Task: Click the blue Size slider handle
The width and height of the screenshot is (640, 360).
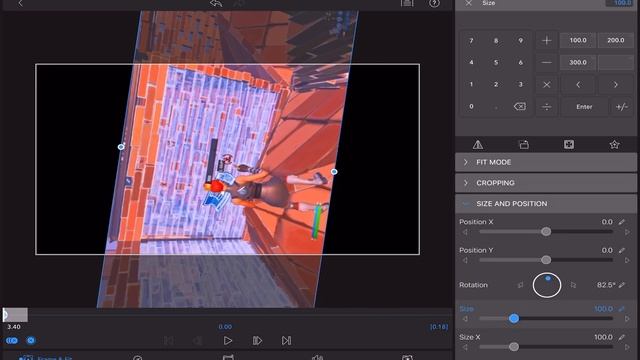Action: 514,318
